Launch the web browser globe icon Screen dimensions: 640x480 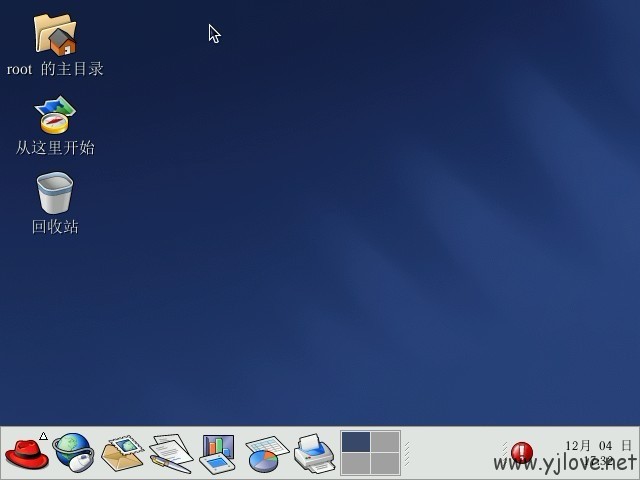[73, 452]
